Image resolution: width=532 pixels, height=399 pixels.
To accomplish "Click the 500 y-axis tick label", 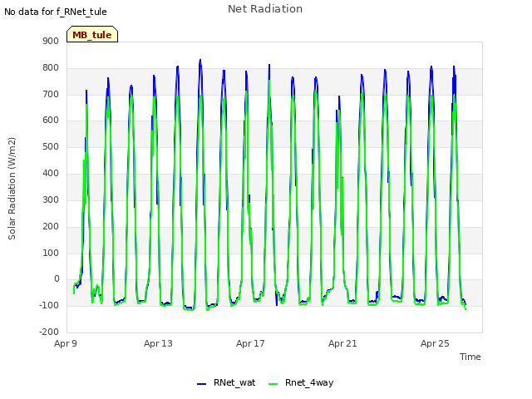I will point(51,146).
